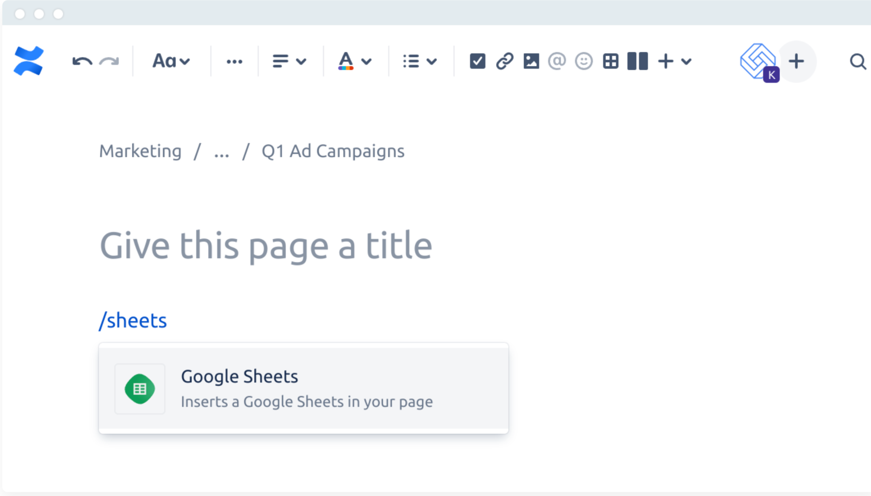
Task: Redo the last action
Action: point(109,62)
